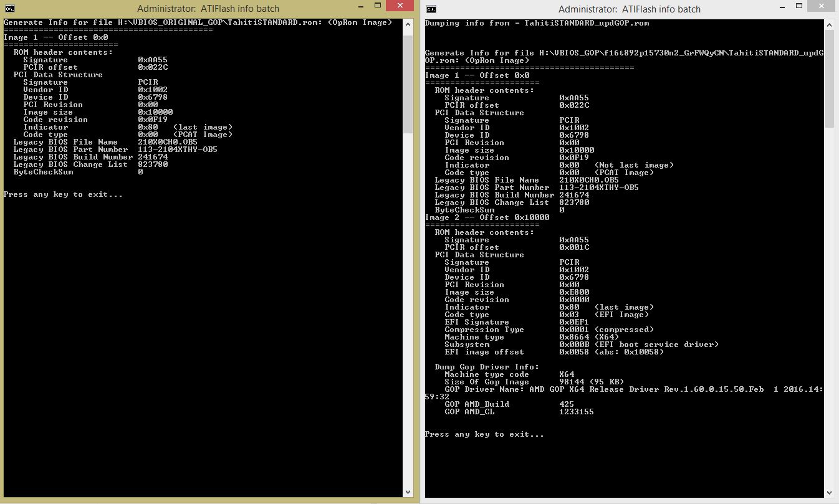Click the right window's title bar text
Screen dimensions: 839x504
click(630, 9)
